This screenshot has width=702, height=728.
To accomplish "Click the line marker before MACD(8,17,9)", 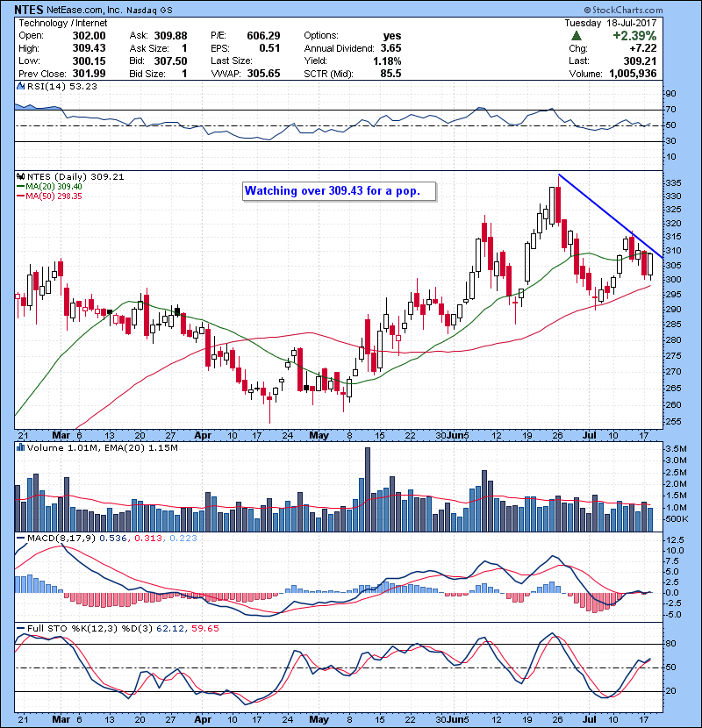I will 21,539.
